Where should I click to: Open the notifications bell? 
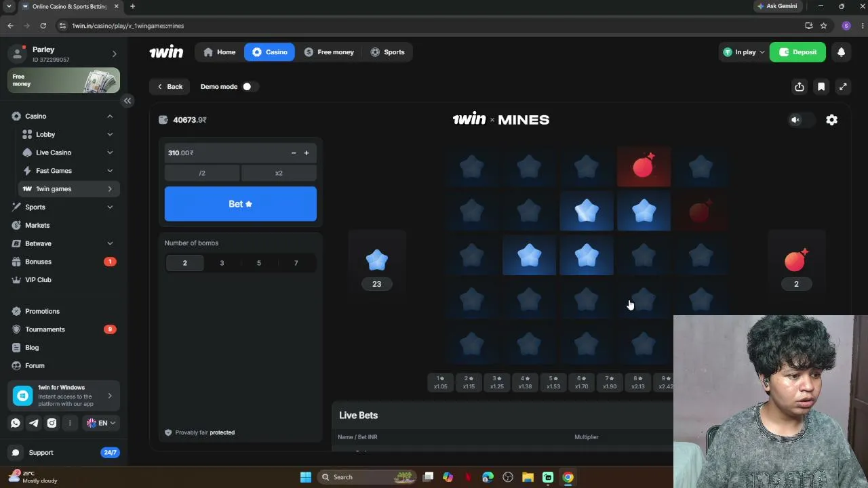(x=841, y=52)
